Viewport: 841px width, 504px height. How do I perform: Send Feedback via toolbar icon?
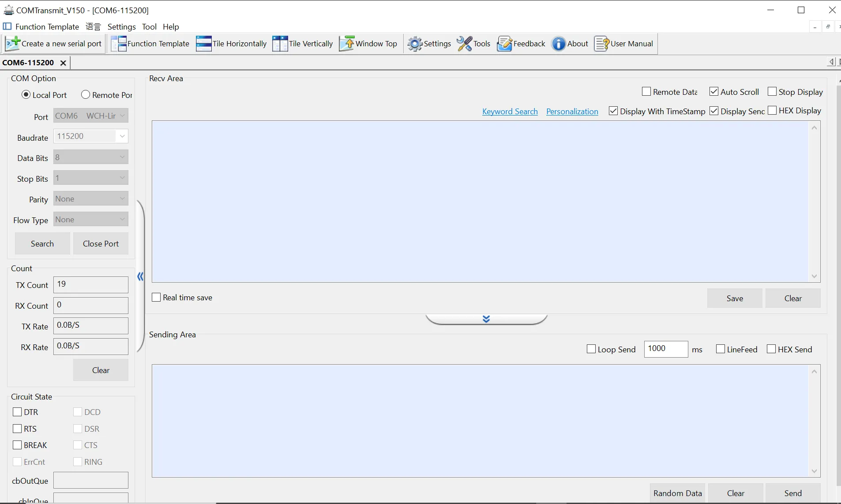521,43
